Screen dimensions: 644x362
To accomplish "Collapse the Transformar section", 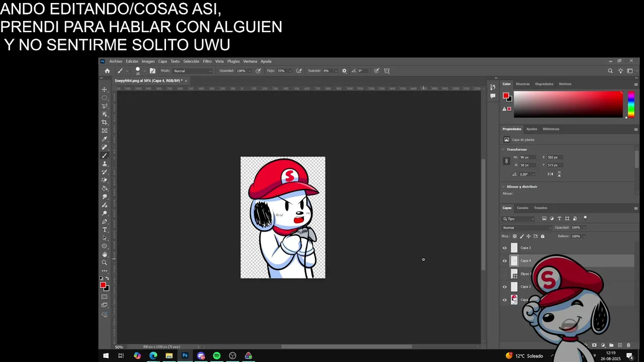I will [504, 149].
